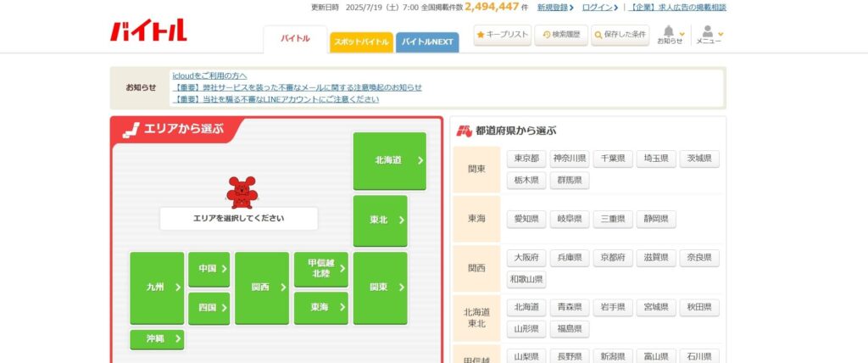Choose 岩手県 prefecture

613,307
